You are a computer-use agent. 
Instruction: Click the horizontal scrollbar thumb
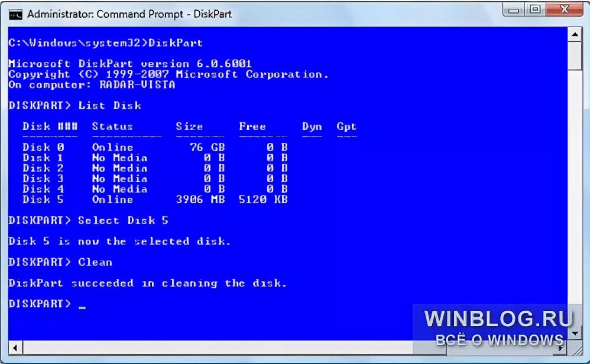235,348
